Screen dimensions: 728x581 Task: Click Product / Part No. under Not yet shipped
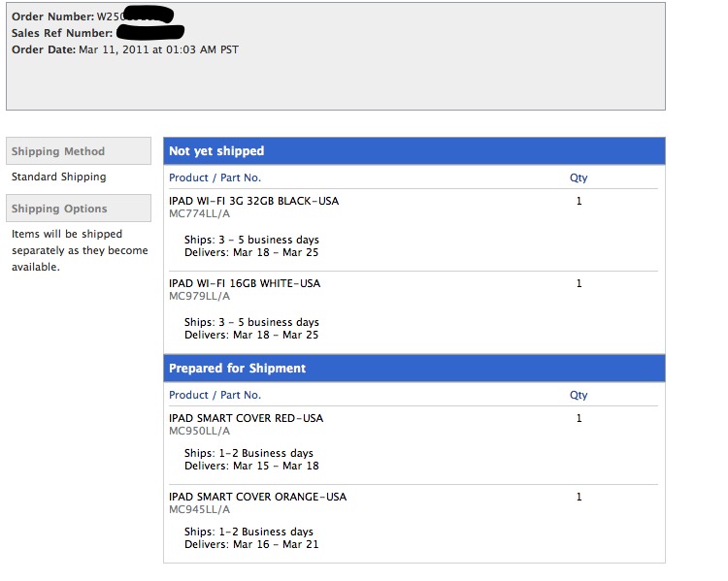click(215, 178)
